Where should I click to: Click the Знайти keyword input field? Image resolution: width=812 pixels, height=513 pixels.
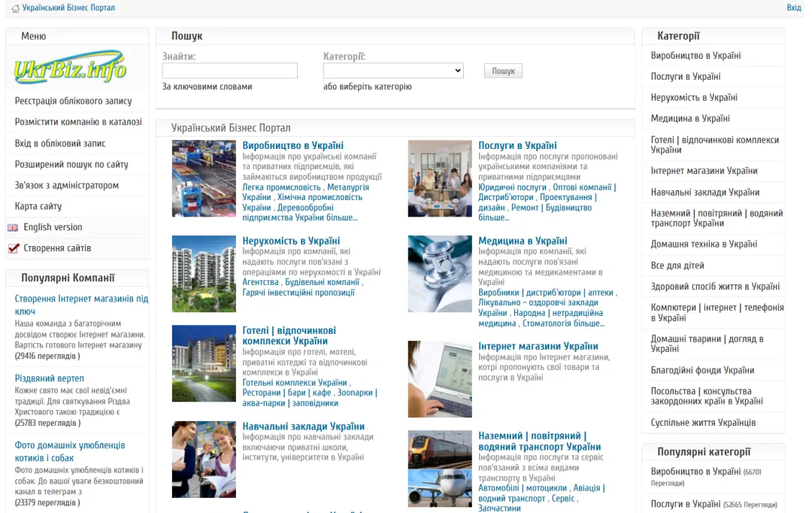230,71
